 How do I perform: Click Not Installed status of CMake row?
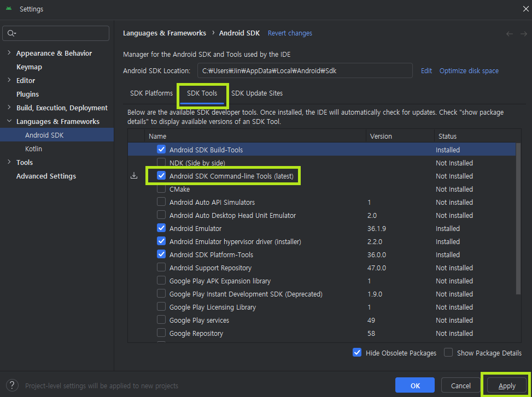click(454, 189)
